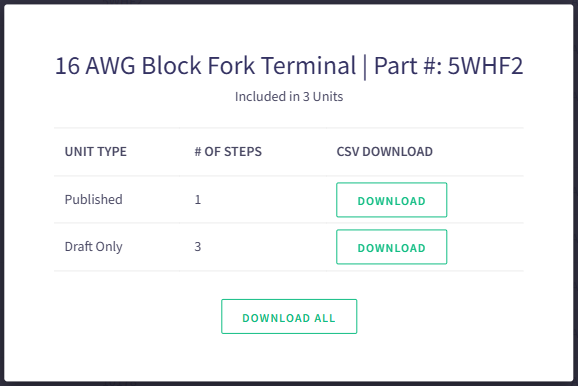Download the CSV for Draft Only units
The width and height of the screenshot is (578, 386).
(391, 247)
